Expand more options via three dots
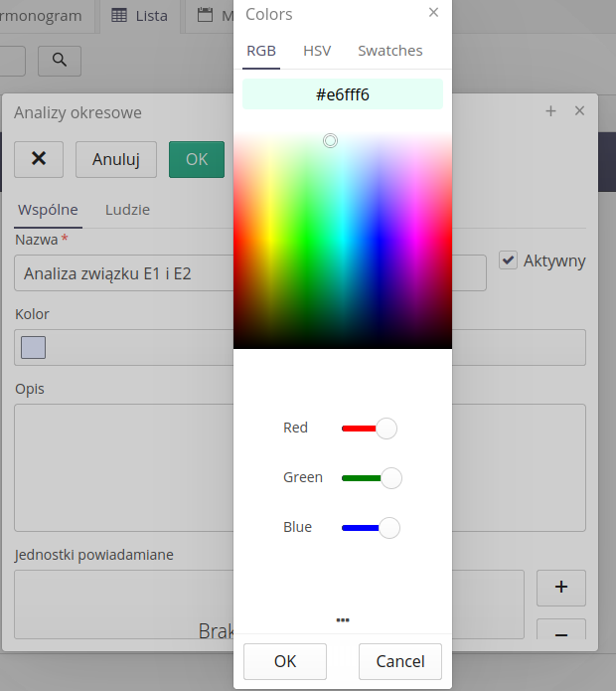616x691 pixels. 343,619
